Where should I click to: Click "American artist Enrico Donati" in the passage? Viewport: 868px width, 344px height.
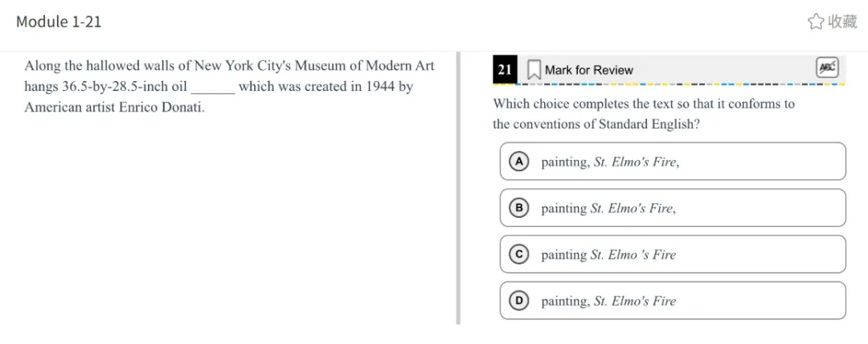(x=114, y=108)
